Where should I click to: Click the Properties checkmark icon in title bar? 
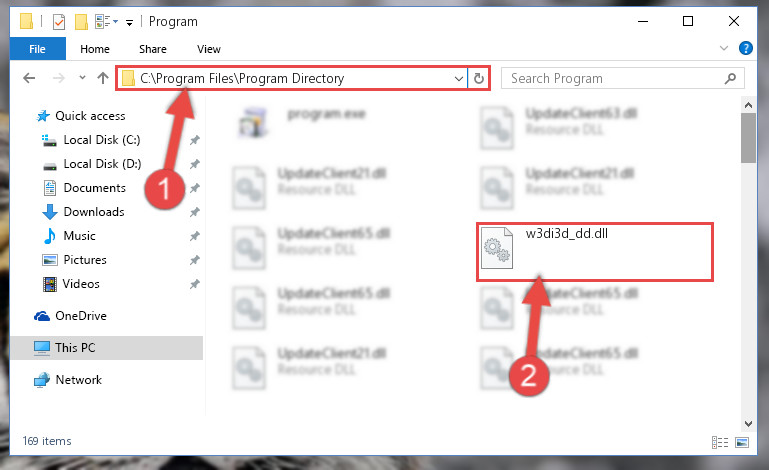point(59,22)
